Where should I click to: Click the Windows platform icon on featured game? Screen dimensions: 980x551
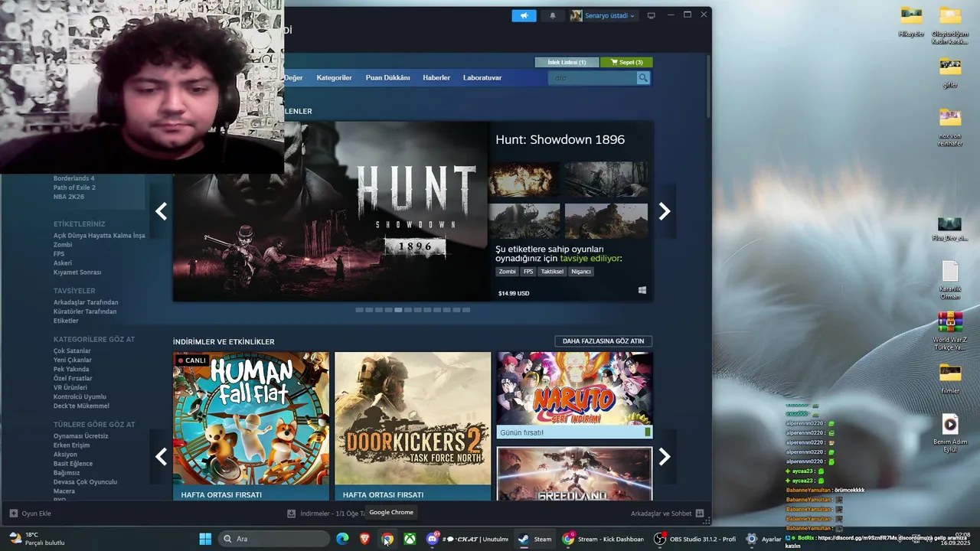642,291
